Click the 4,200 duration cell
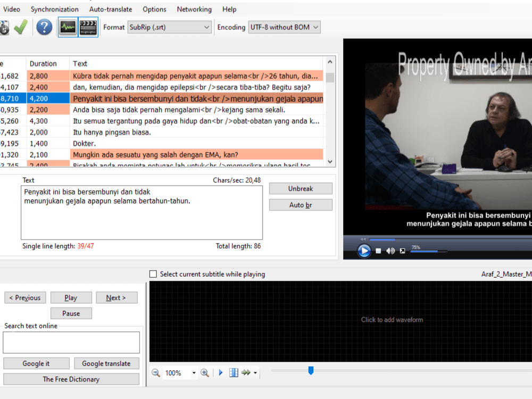Screen dimensions: 532x399 coord(47,98)
